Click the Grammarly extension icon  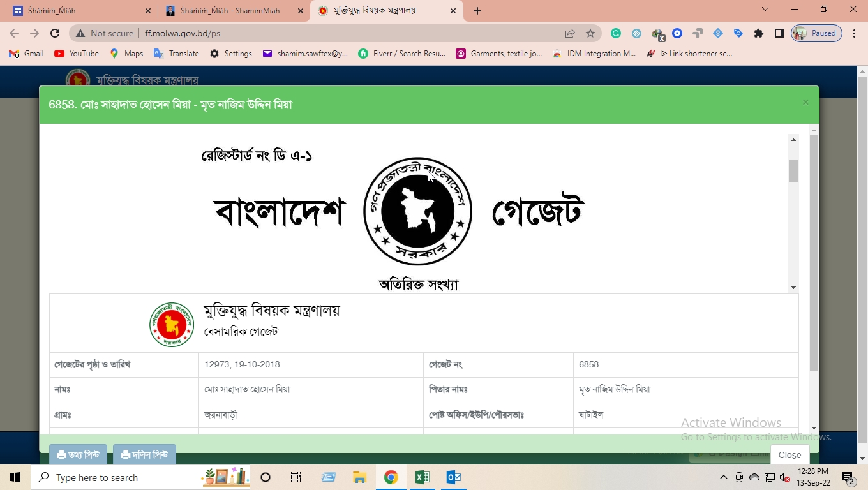click(x=616, y=33)
